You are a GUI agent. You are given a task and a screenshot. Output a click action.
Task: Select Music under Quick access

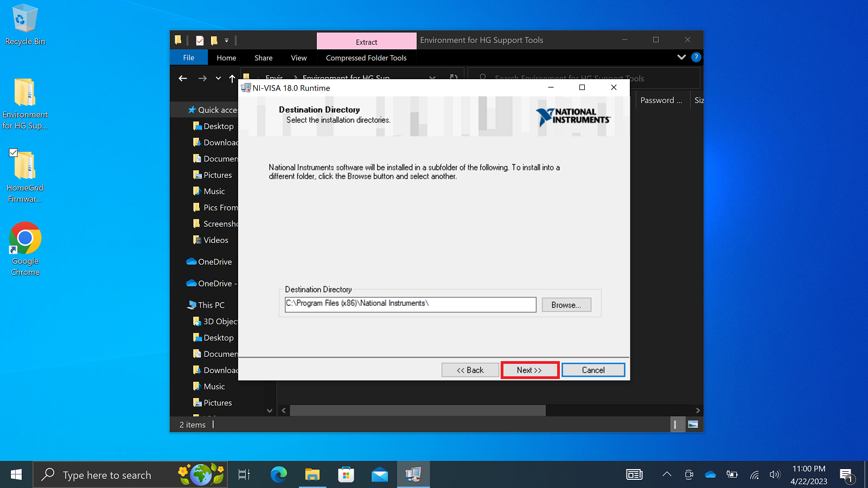209,191
